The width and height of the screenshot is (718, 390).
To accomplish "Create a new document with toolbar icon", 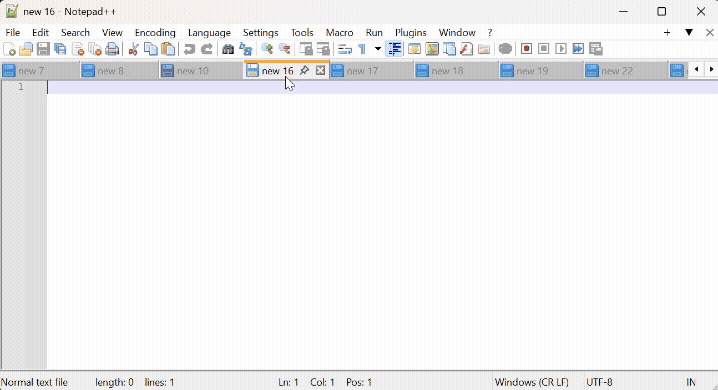I will tap(9, 49).
